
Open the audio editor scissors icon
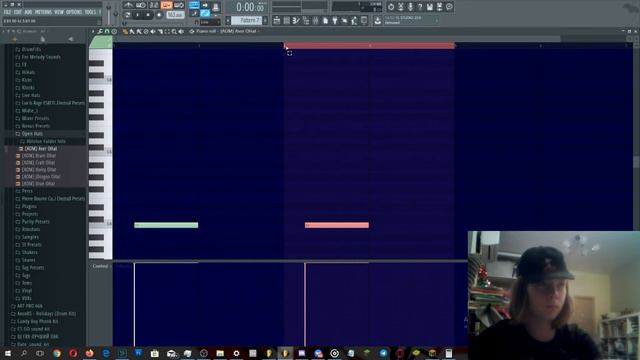(x=401, y=7)
